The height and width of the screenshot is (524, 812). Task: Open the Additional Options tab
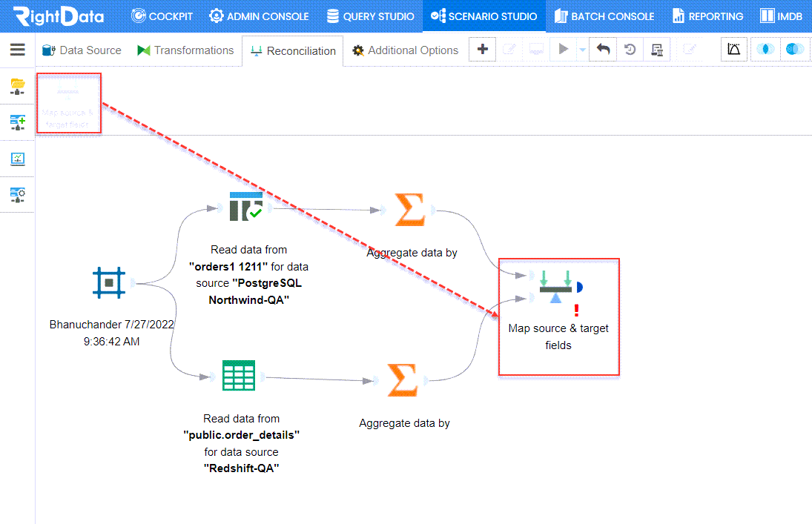[405, 50]
